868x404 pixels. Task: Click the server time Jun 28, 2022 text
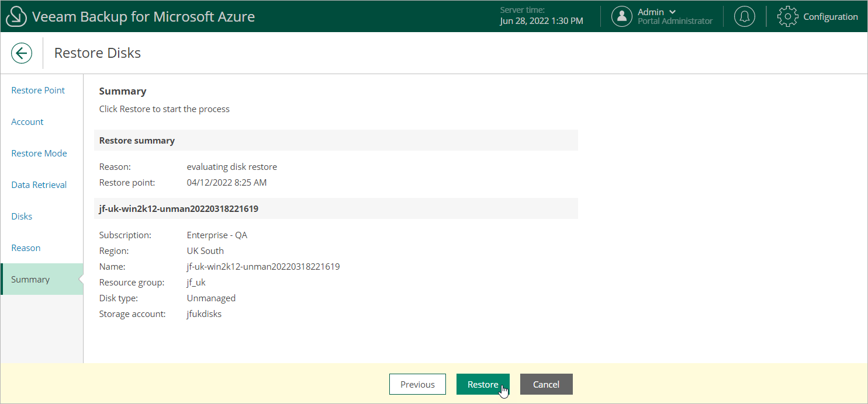[x=541, y=21]
